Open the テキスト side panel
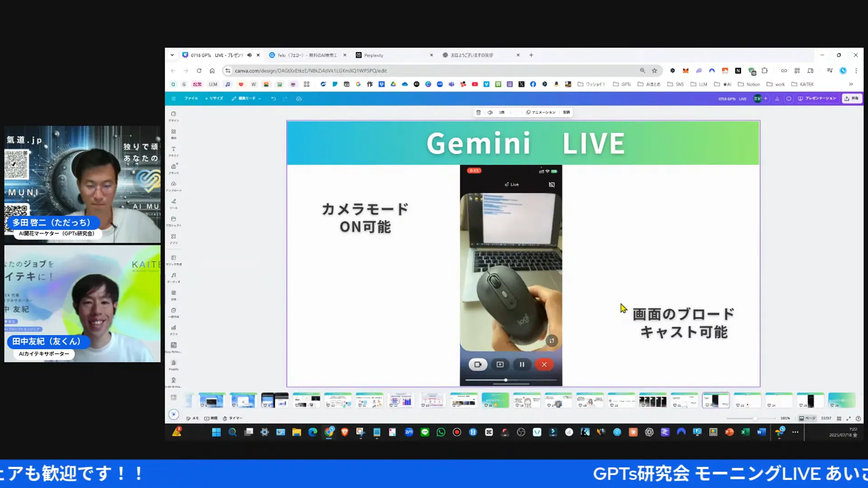 (x=174, y=151)
